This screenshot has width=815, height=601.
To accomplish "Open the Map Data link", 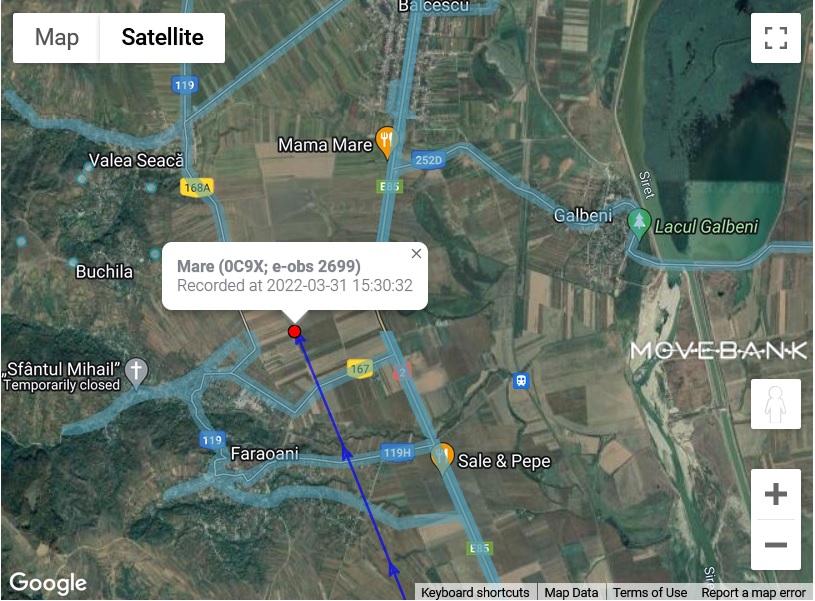I will [x=571, y=593].
